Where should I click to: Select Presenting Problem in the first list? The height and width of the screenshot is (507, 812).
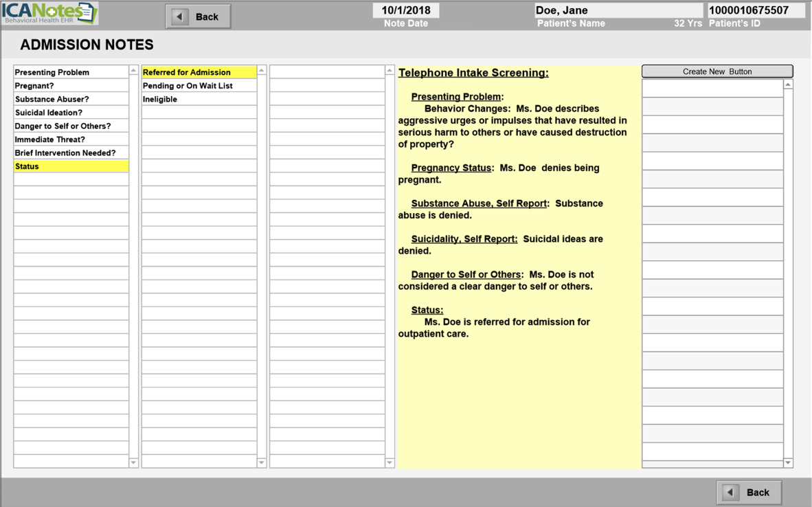(x=71, y=72)
